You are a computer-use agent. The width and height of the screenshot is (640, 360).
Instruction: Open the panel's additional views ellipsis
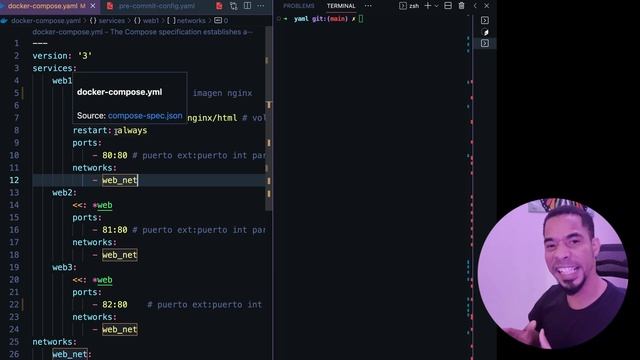click(368, 6)
